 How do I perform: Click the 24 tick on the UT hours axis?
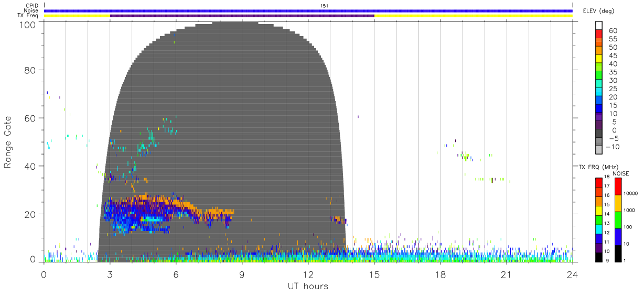point(573,274)
